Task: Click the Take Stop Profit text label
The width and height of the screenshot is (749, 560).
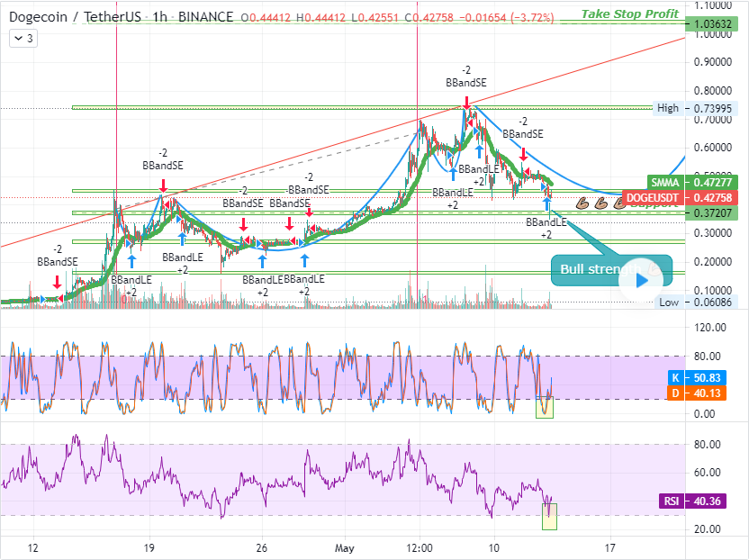Action: click(x=630, y=14)
